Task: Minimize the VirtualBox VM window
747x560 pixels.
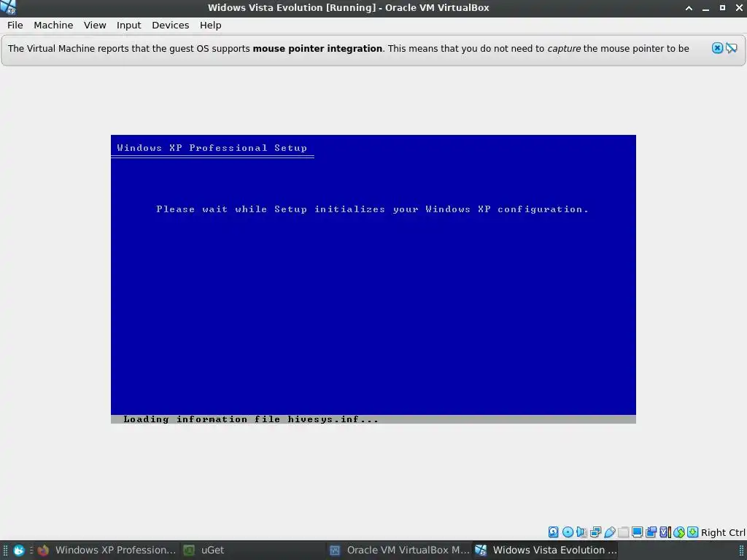Action: [705, 7]
